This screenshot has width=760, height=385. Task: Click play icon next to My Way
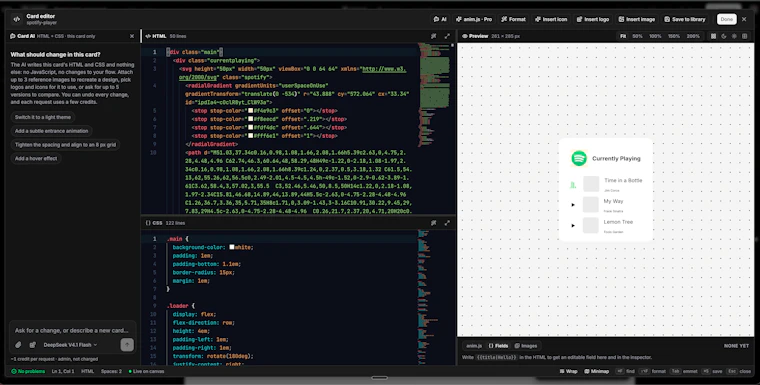click(573, 205)
